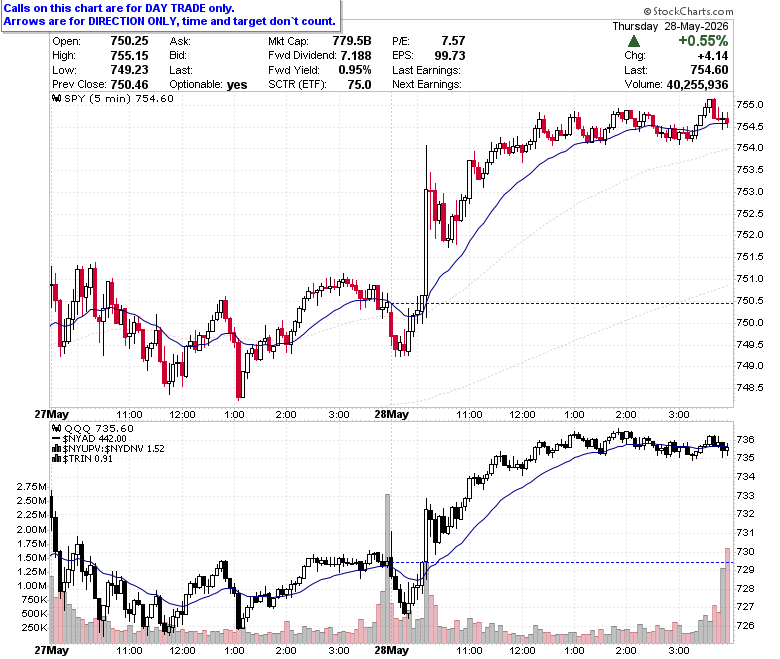The image size is (780, 659).
Task: Click the 'Bid:' label
Action: click(x=178, y=56)
